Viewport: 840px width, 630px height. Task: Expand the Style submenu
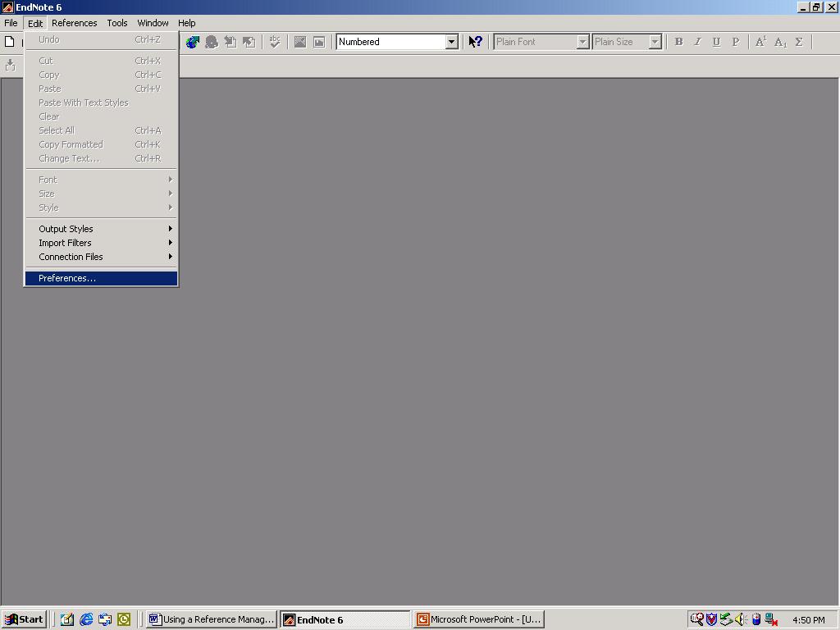click(101, 208)
